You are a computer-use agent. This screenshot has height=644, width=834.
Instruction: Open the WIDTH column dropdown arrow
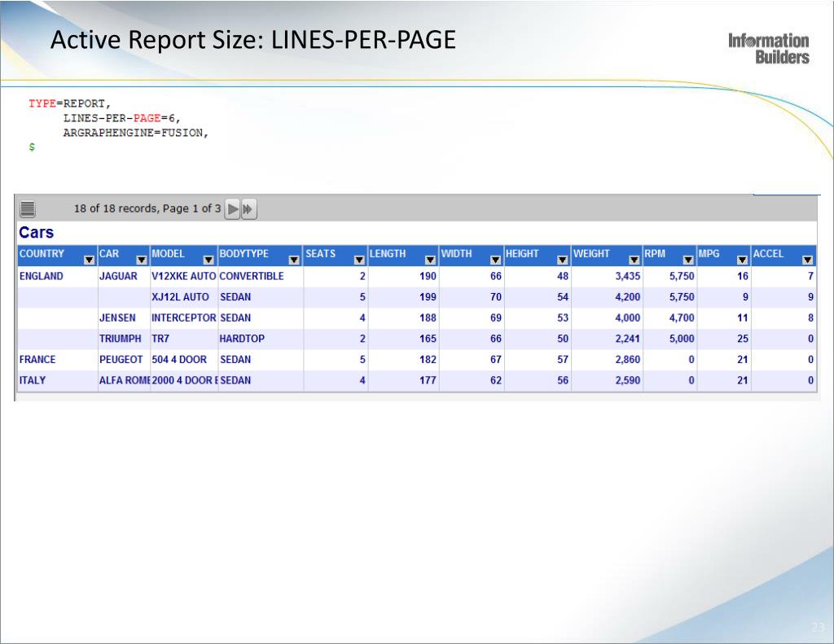pyautogui.click(x=495, y=260)
